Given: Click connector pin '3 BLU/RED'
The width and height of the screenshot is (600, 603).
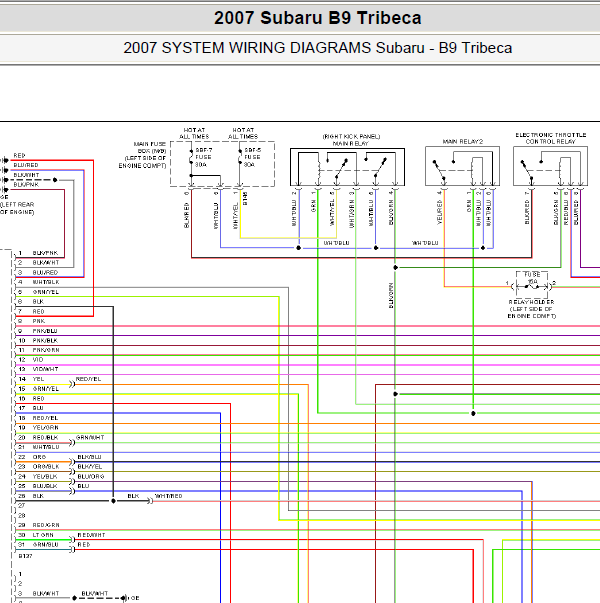Looking at the screenshot, I should (38, 272).
